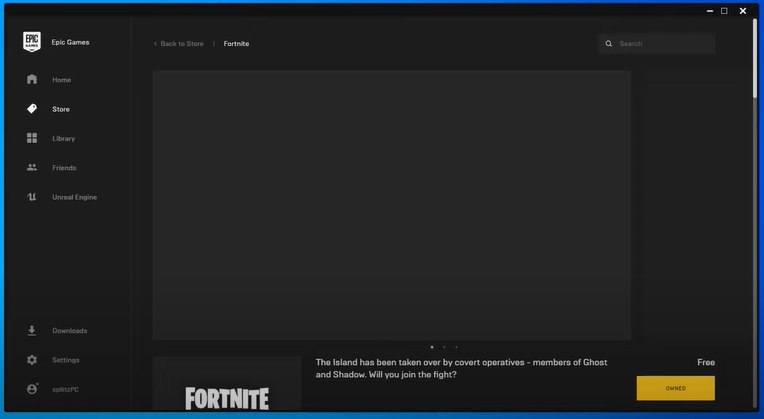
Task: Minimize the Epic Games launcher window
Action: click(710, 11)
